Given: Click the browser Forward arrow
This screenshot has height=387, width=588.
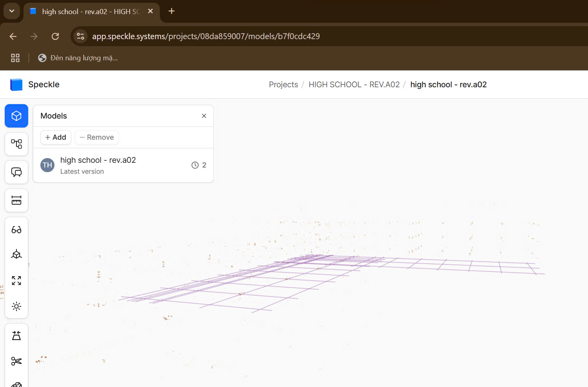Looking at the screenshot, I should pyautogui.click(x=34, y=36).
